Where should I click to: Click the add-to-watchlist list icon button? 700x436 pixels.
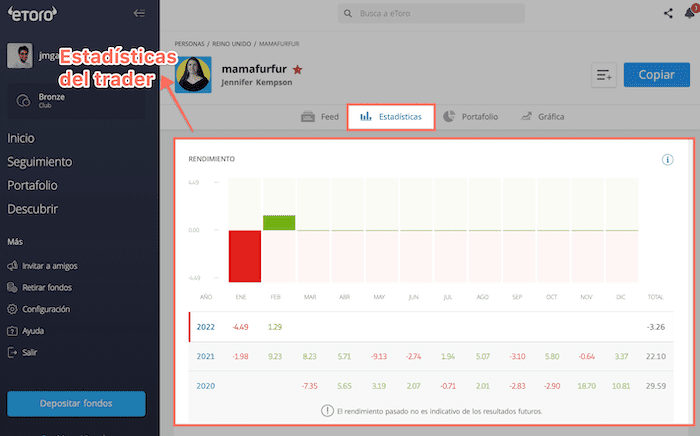coord(604,75)
